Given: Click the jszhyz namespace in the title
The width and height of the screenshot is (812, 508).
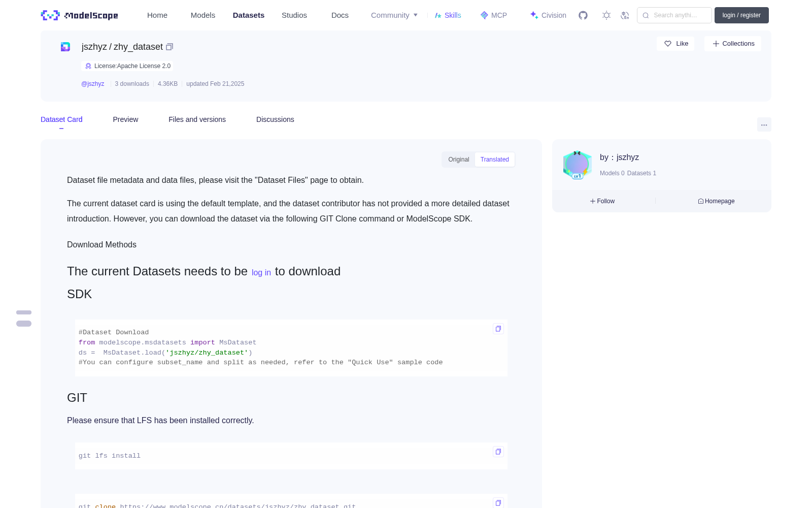Looking at the screenshot, I should pyautogui.click(x=94, y=47).
